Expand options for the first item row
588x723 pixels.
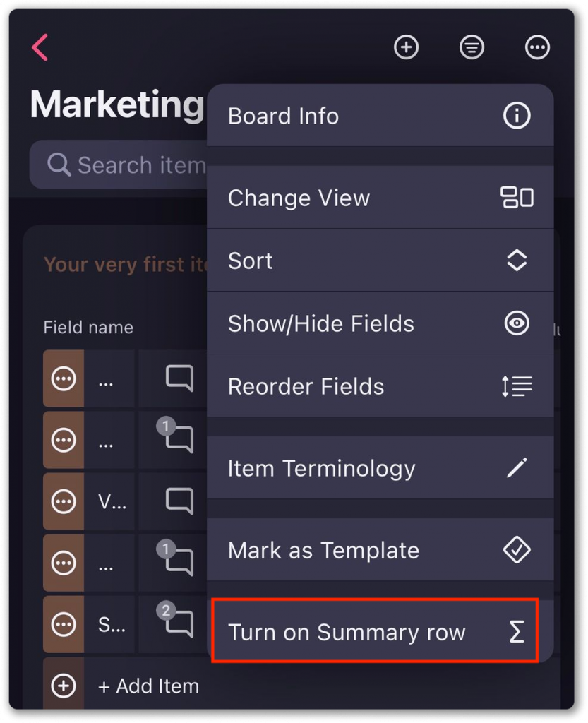click(x=63, y=378)
